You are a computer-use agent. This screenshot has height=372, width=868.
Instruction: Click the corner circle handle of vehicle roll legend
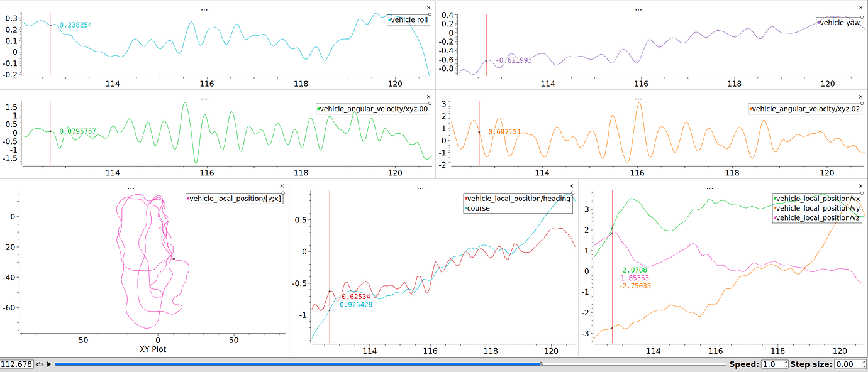[x=430, y=14]
